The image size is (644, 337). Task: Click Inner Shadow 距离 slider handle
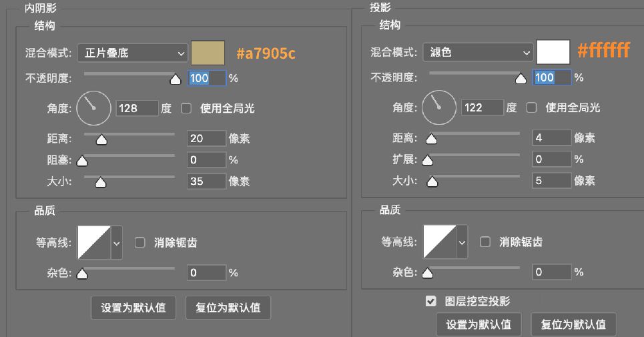coord(101,139)
